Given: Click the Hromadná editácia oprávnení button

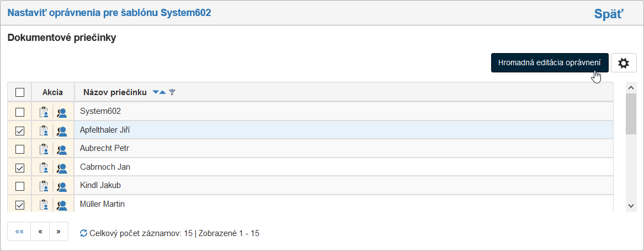Looking at the screenshot, I should (x=549, y=63).
